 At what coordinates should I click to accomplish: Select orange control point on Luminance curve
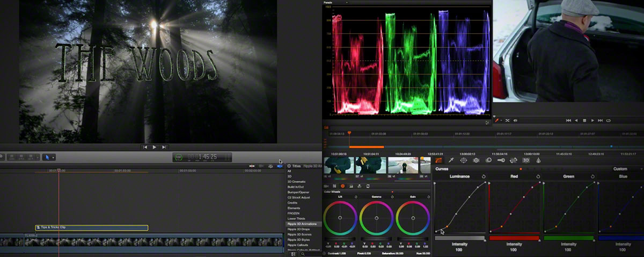447,226
